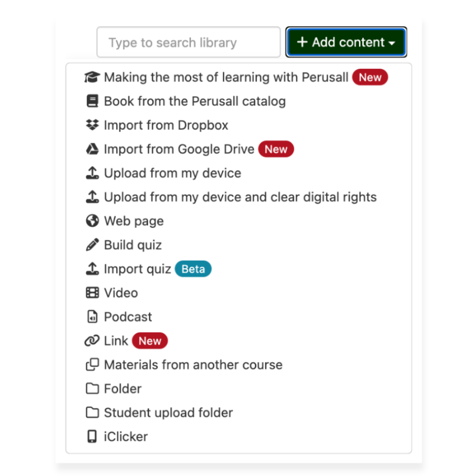
Task: Click the Add content button
Action: [x=346, y=42]
